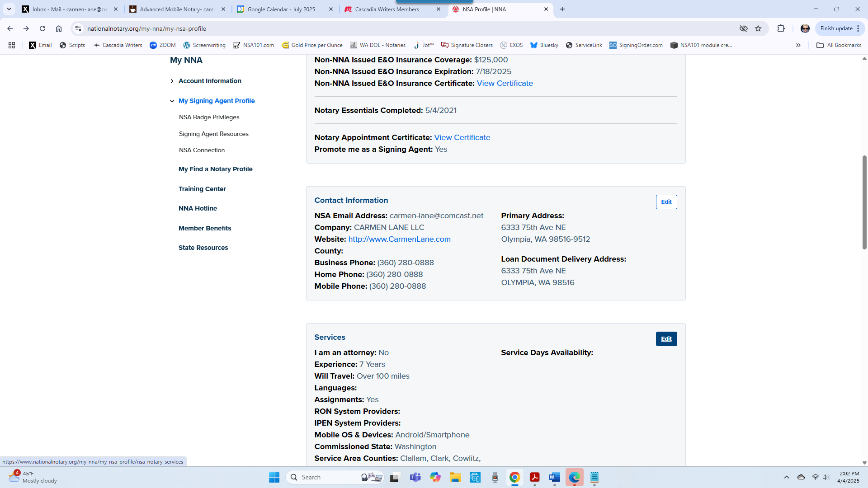868x488 pixels.
Task: Bookmark this page with the star icon
Action: pyautogui.click(x=758, y=28)
